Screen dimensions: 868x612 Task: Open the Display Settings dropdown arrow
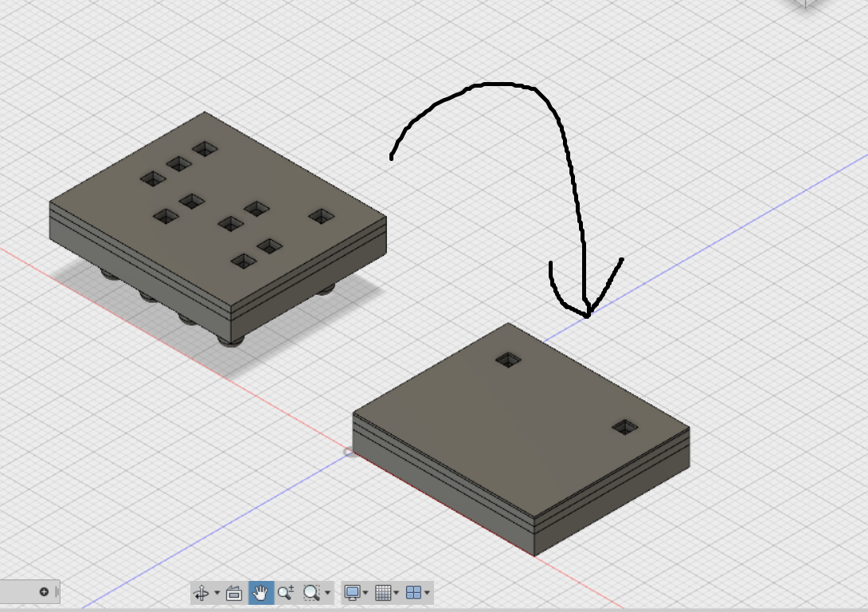tap(363, 592)
